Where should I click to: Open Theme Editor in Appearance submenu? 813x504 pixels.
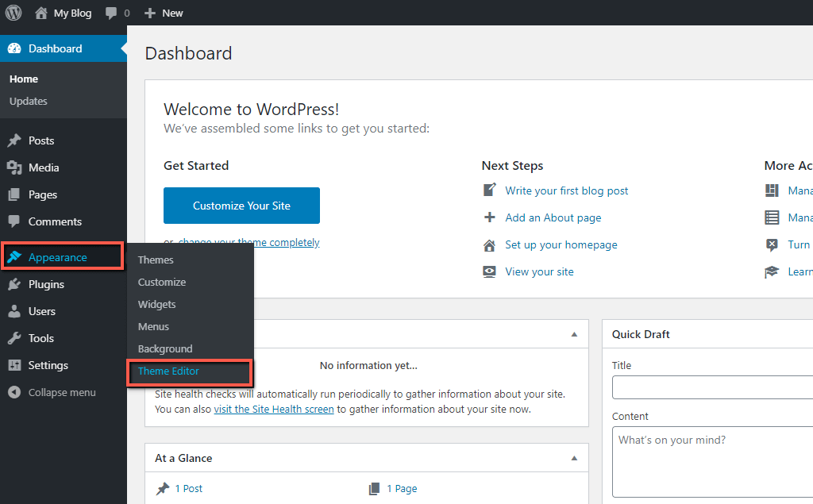point(168,371)
